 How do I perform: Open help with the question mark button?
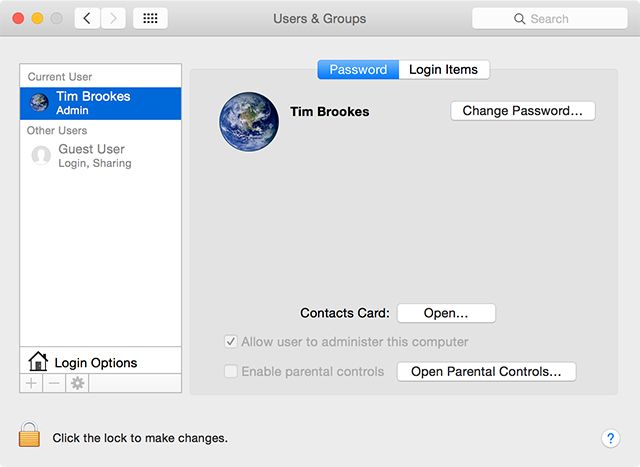pyautogui.click(x=611, y=438)
